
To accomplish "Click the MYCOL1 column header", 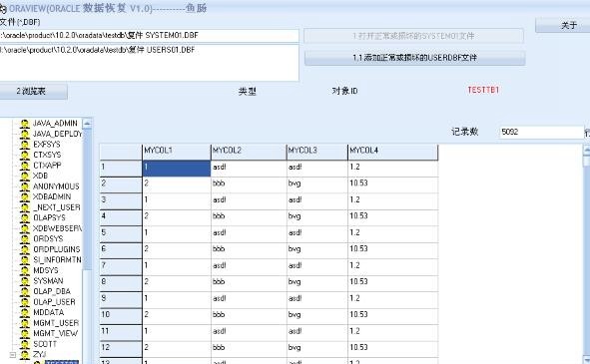I will click(177, 151).
